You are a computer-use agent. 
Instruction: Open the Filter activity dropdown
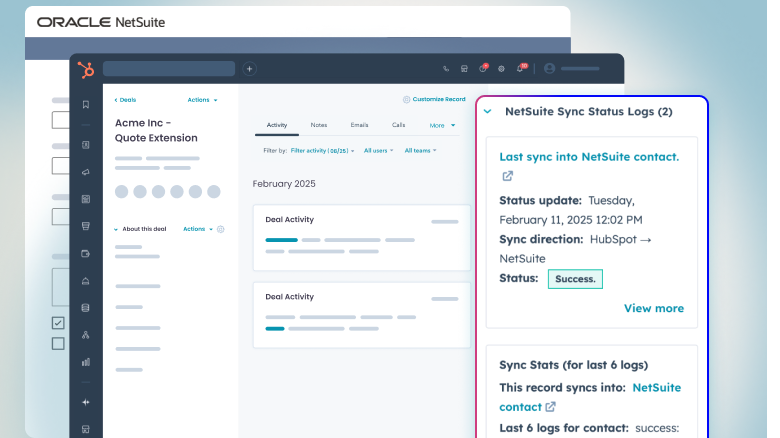[322, 150]
